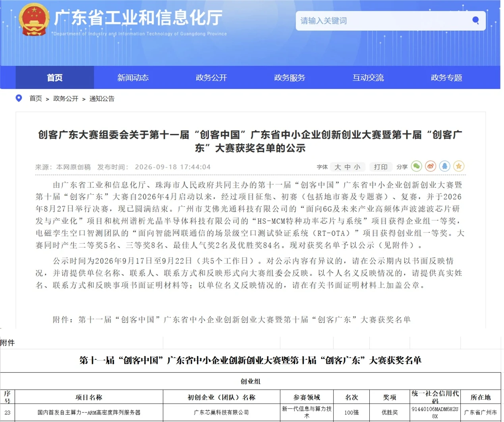
Task: Click publish time 2026-09-18 17:44:04
Action: (x=173, y=167)
